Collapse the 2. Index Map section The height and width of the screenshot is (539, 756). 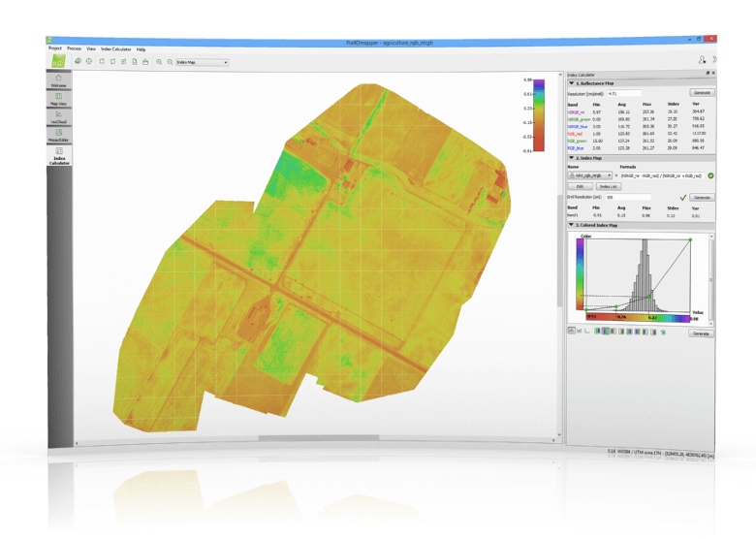(572, 158)
